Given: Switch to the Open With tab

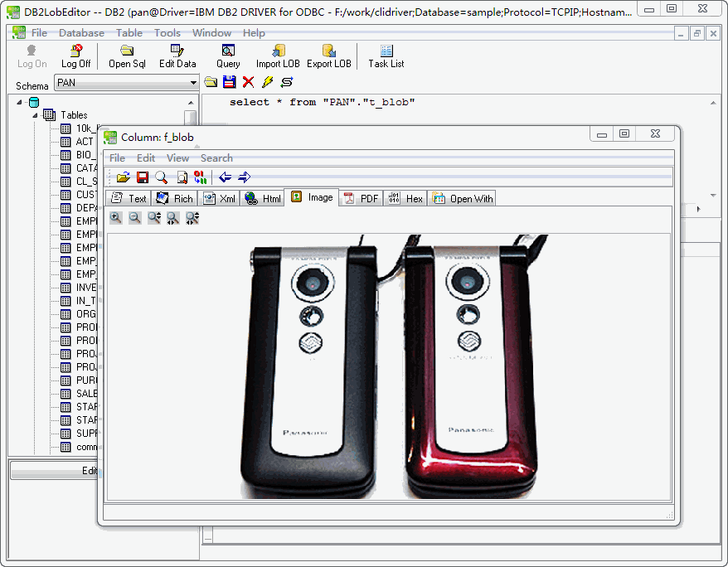Looking at the screenshot, I should point(462,199).
